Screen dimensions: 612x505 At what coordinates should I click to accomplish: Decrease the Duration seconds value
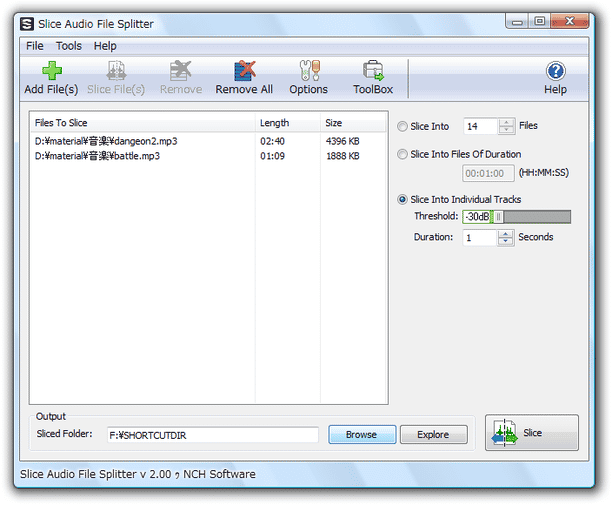point(505,242)
